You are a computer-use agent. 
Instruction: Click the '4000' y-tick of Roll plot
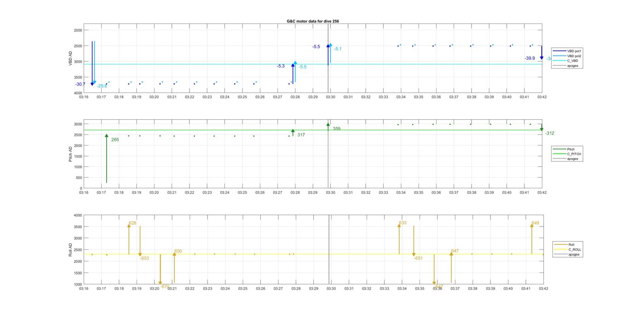pos(78,215)
